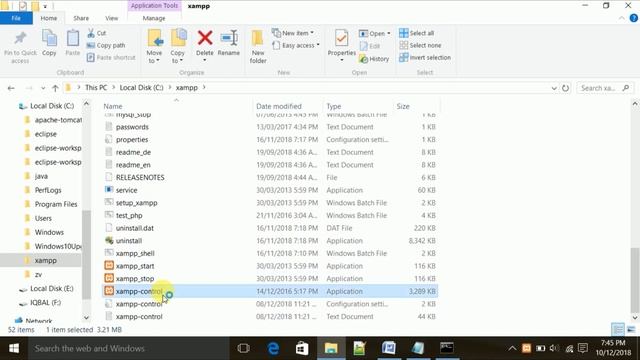
Task: Select the uninstall.dat file
Action: [135, 228]
